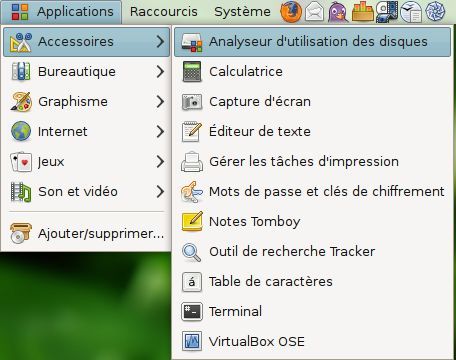Click the Accessoires scissors and ruler icon
This screenshot has width=456, height=360.
21,42
